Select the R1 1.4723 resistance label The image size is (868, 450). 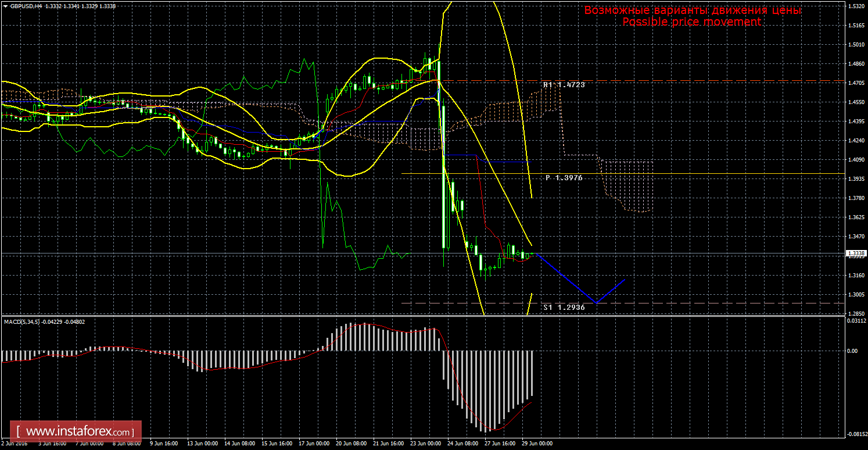pos(564,85)
